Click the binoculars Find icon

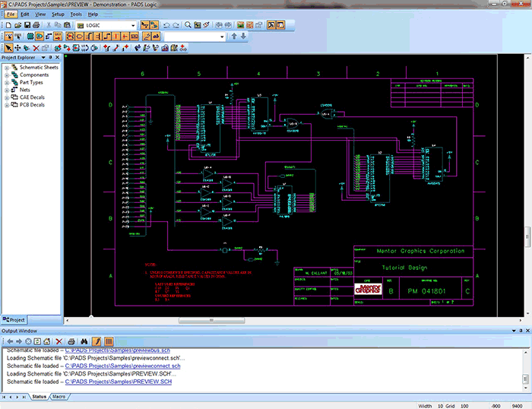84,341
